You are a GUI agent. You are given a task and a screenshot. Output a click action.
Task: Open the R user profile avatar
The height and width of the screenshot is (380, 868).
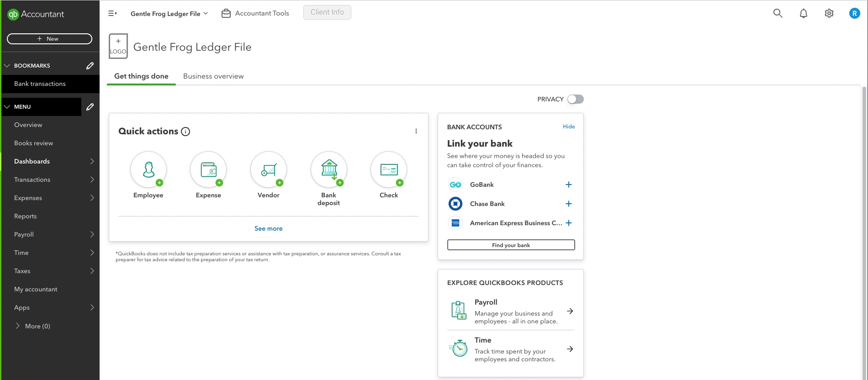click(854, 13)
